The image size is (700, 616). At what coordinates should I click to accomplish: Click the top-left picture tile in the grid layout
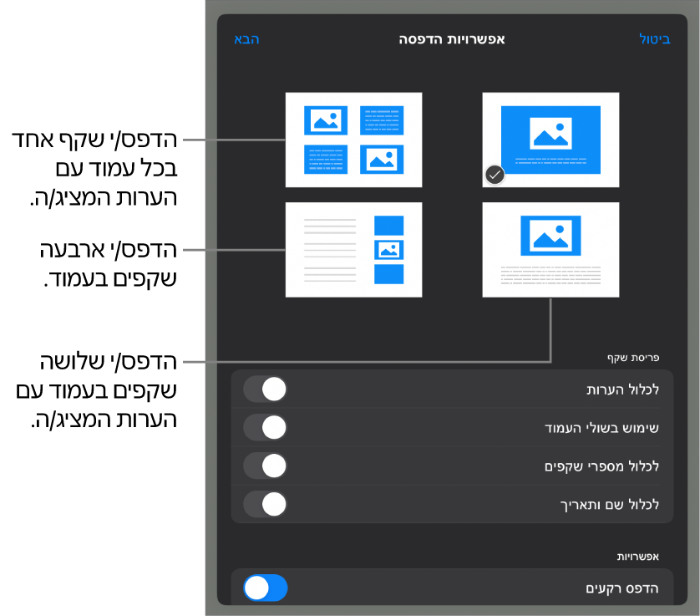coord(326,120)
